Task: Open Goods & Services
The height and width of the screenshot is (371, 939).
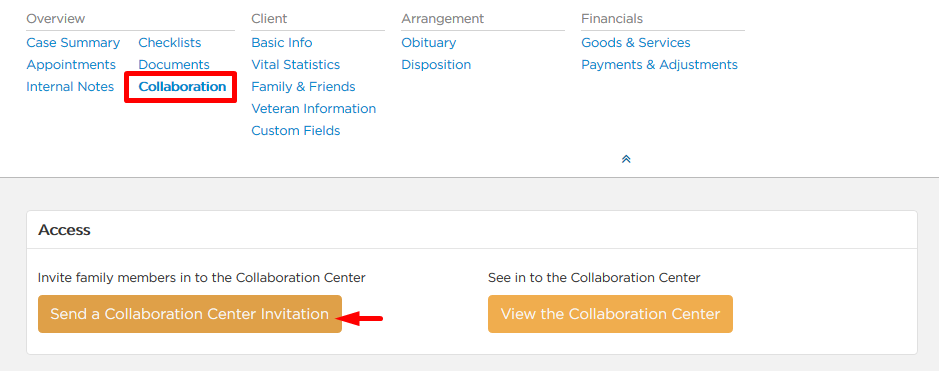Action: coord(636,43)
